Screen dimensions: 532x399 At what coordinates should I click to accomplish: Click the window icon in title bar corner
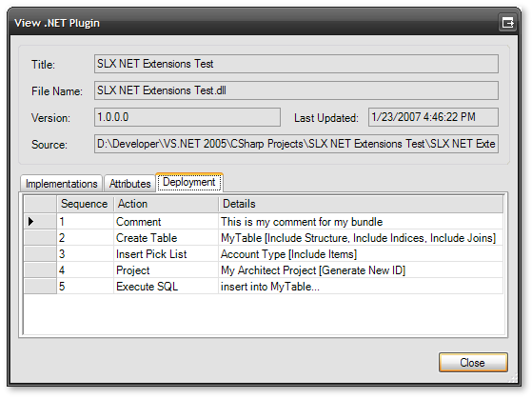[507, 23]
